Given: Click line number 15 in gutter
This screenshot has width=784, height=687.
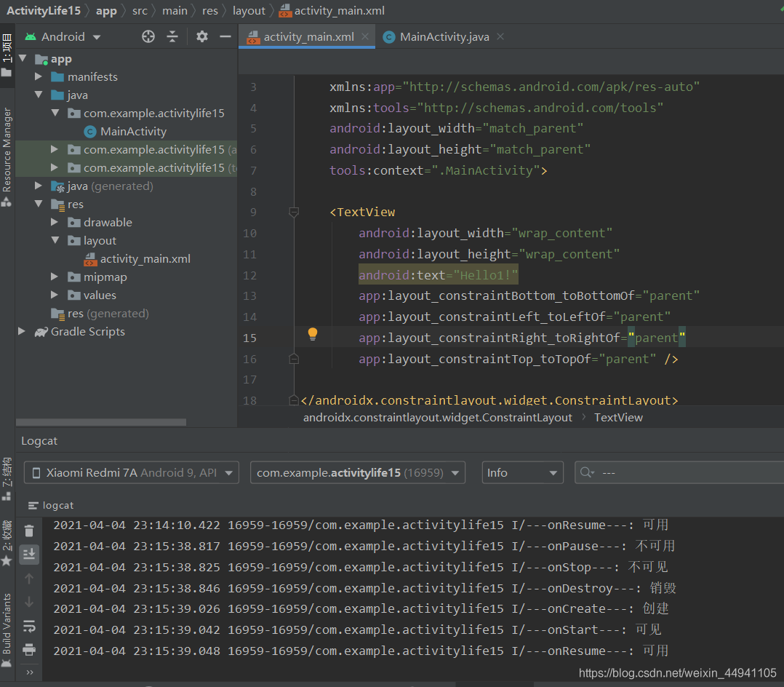Looking at the screenshot, I should click(250, 338).
